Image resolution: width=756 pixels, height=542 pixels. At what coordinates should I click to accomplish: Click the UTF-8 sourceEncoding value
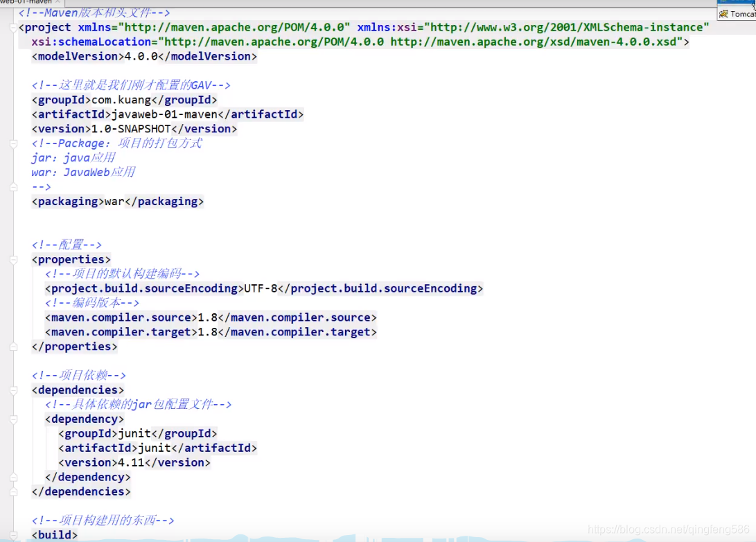pos(261,288)
